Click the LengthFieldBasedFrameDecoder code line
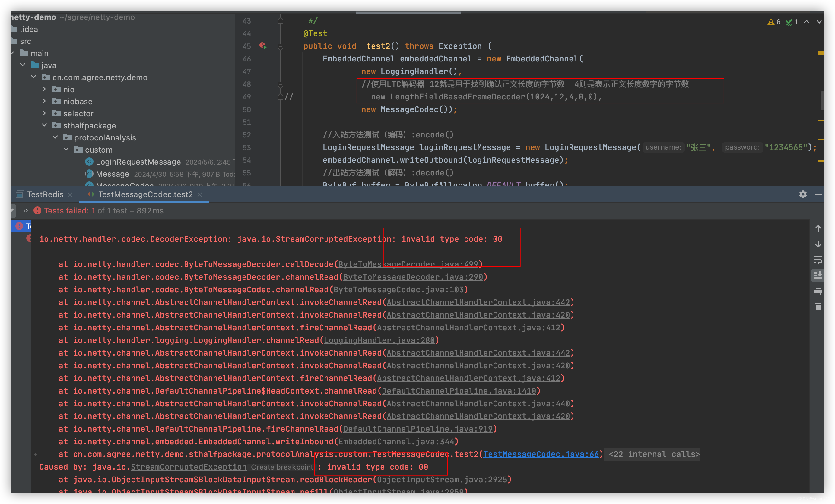 486,97
